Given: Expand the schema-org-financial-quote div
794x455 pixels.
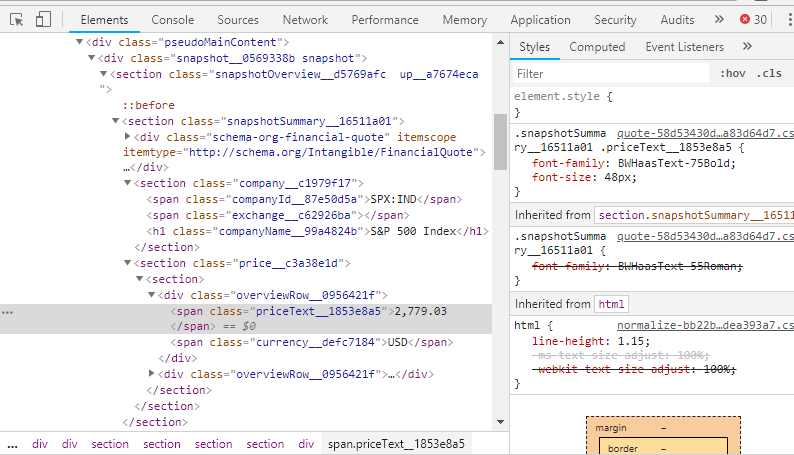Looking at the screenshot, I should coord(128,136).
